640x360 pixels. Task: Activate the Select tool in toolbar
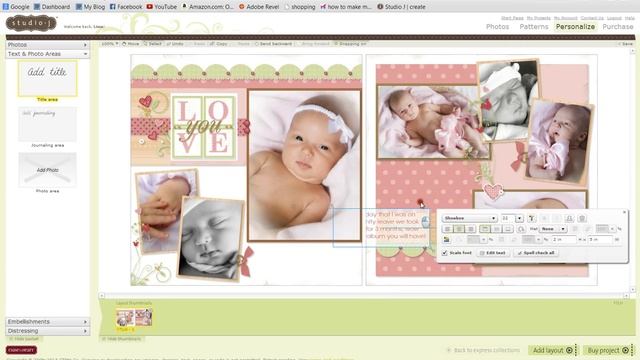[x=152, y=44]
